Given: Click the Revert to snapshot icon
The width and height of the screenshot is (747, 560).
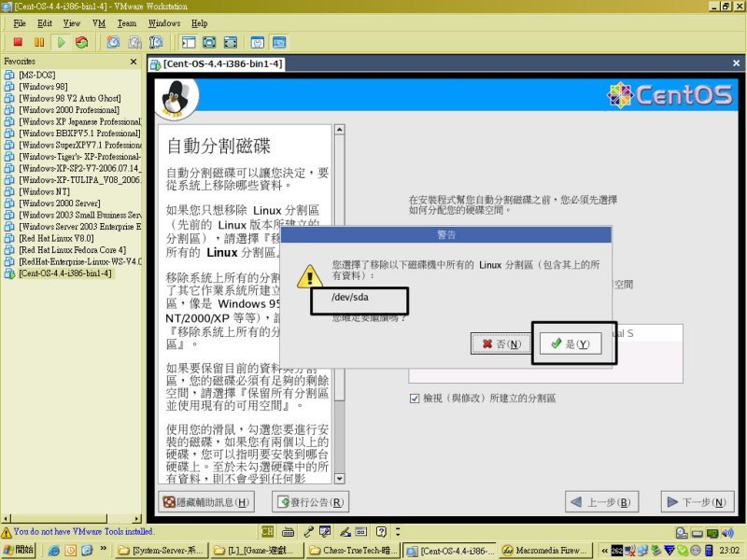Looking at the screenshot, I should [134, 42].
